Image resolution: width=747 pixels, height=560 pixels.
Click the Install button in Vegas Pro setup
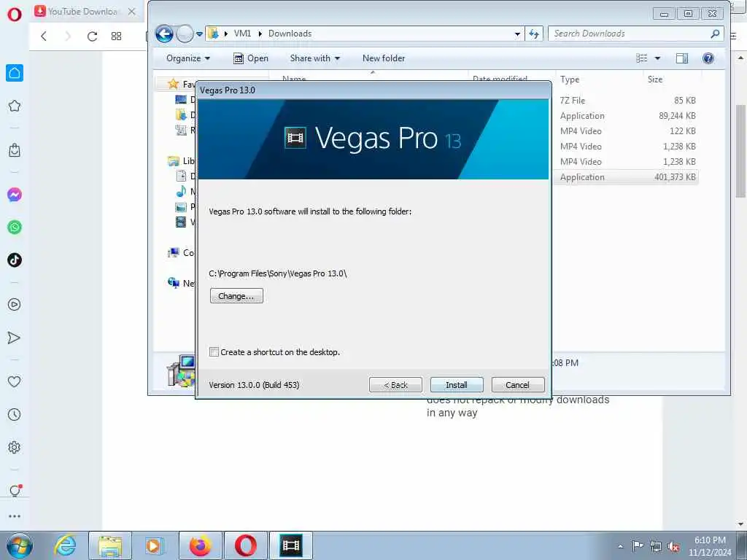point(457,385)
